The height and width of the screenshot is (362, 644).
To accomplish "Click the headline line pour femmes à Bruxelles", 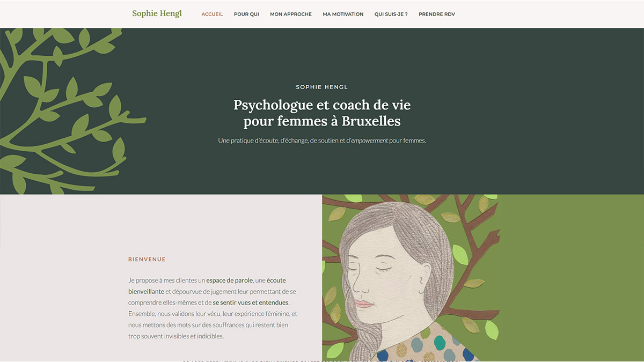I will point(322,121).
